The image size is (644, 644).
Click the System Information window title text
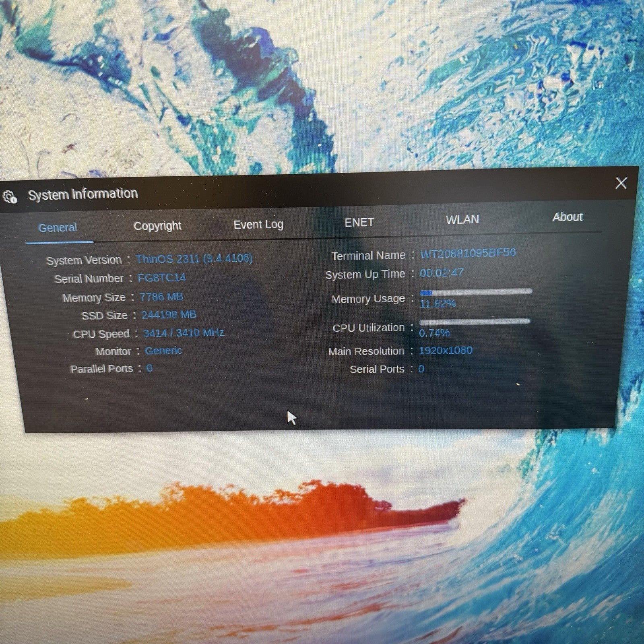point(83,194)
